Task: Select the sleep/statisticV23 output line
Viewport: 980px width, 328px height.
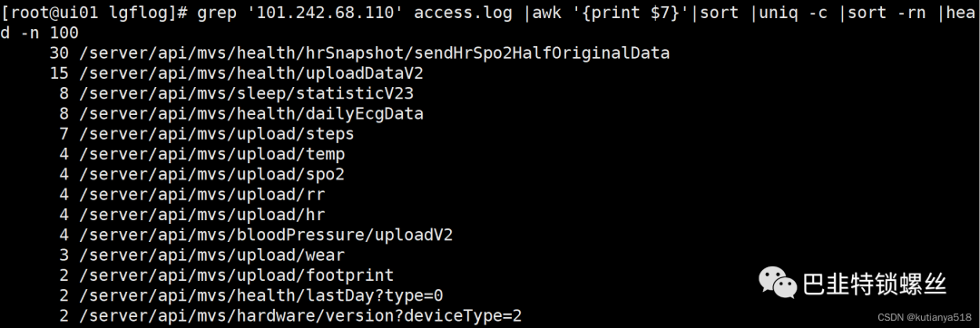Action: (246, 93)
